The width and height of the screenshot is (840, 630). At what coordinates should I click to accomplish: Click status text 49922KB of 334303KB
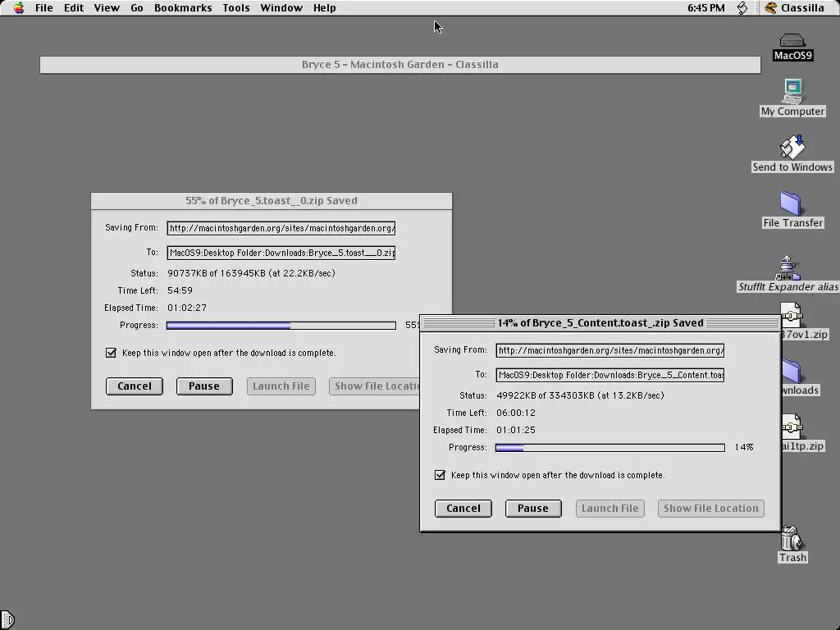[580, 395]
